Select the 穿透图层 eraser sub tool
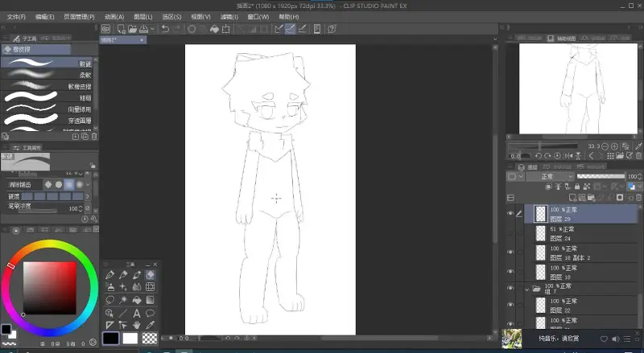Screen dimensions: 644x353 pos(48,121)
